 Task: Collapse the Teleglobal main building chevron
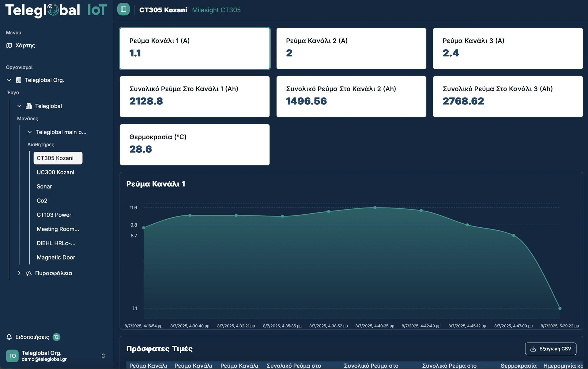(x=30, y=132)
